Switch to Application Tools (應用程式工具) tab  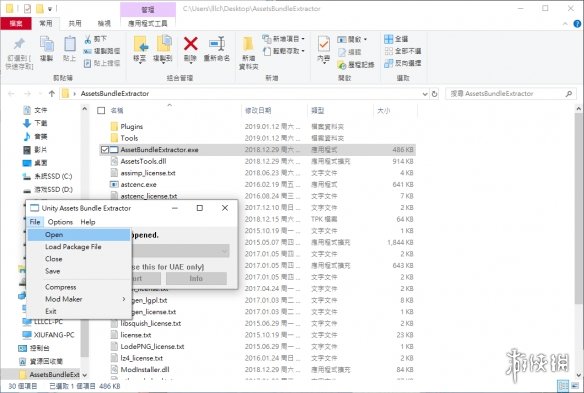pyautogui.click(x=148, y=23)
